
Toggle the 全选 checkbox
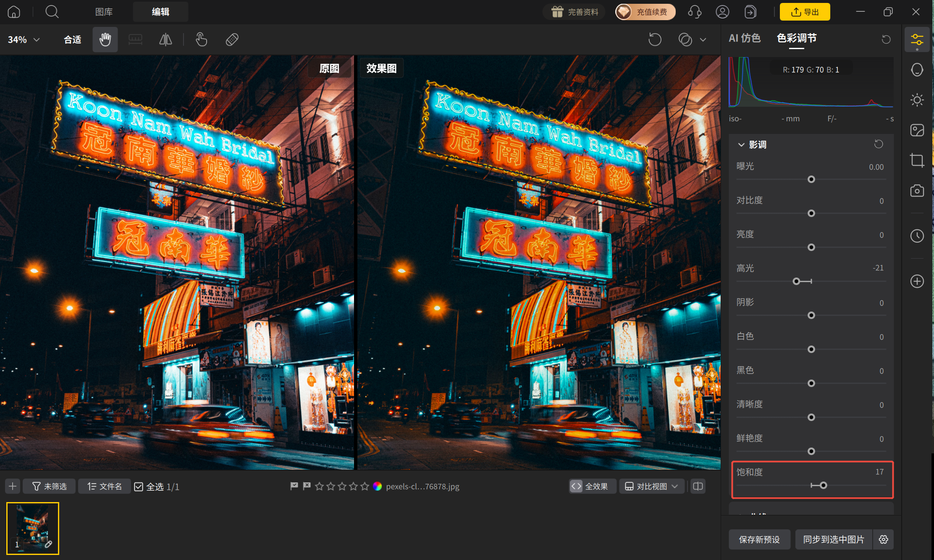click(x=139, y=487)
